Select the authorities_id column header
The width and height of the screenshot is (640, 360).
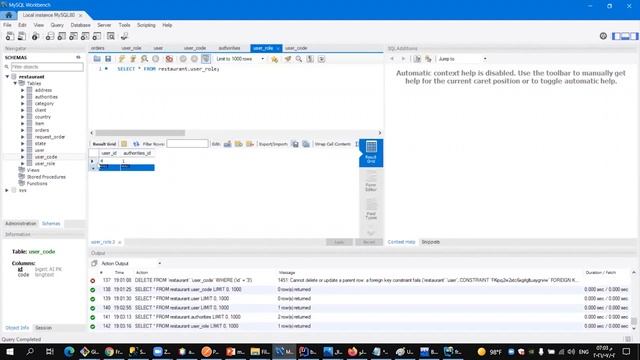pos(137,153)
